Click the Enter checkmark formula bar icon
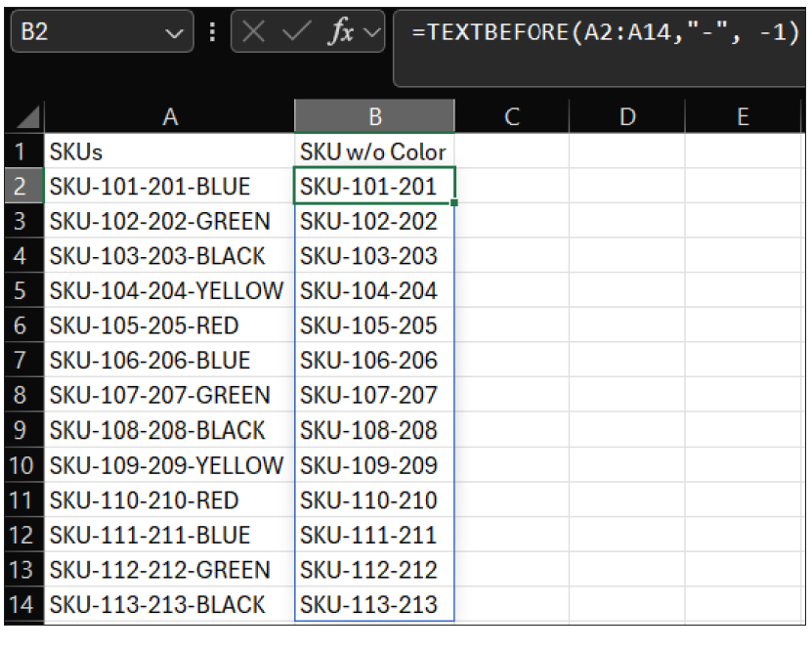 tap(297, 33)
